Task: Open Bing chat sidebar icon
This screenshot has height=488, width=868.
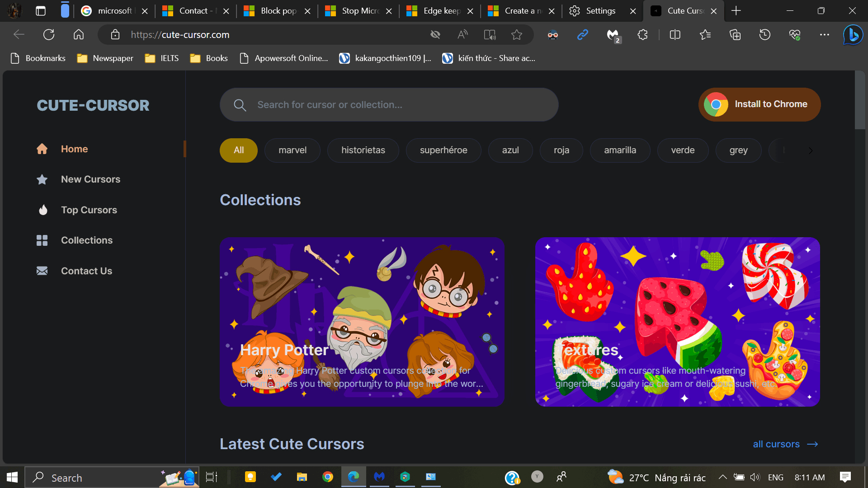Action: point(853,35)
